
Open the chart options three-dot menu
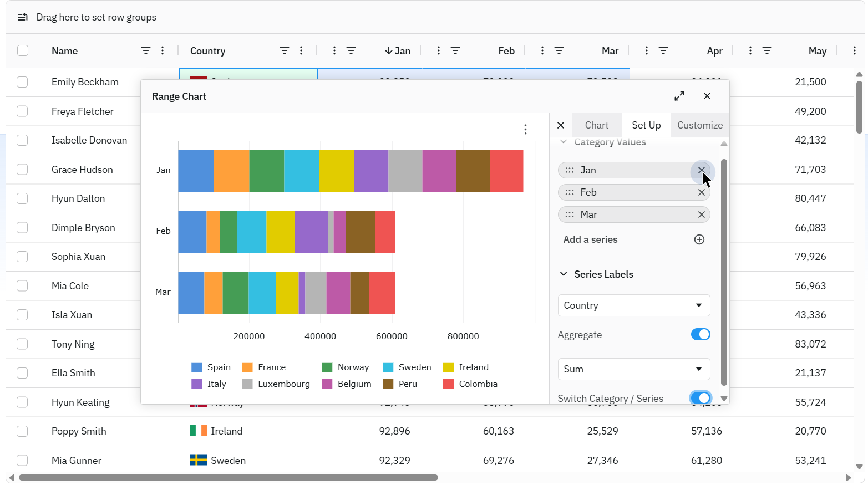tap(525, 129)
